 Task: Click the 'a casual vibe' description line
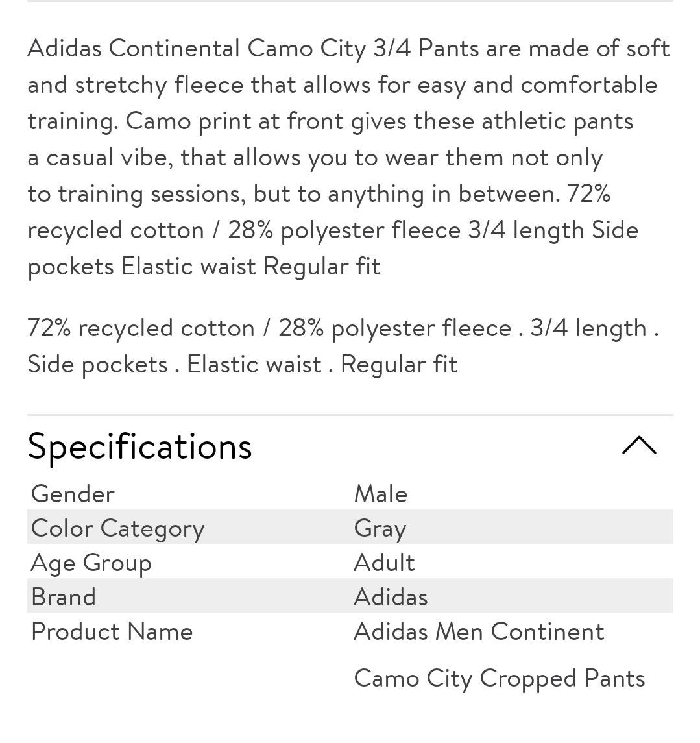tap(315, 158)
